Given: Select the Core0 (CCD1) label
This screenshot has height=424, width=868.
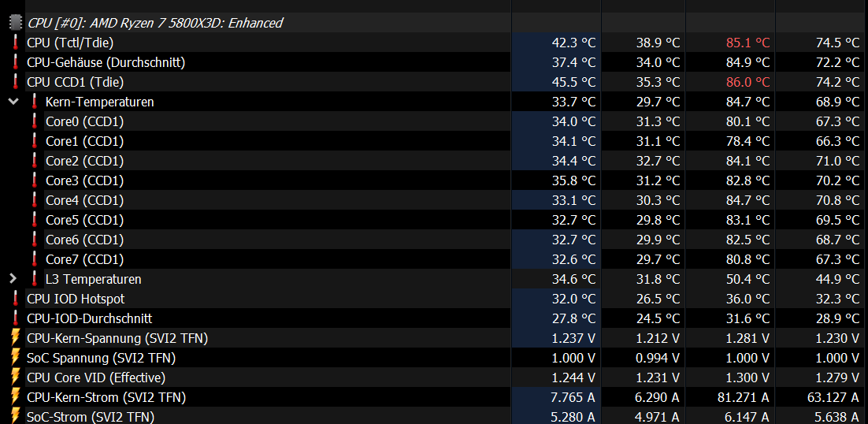Looking at the screenshot, I should click(85, 121).
